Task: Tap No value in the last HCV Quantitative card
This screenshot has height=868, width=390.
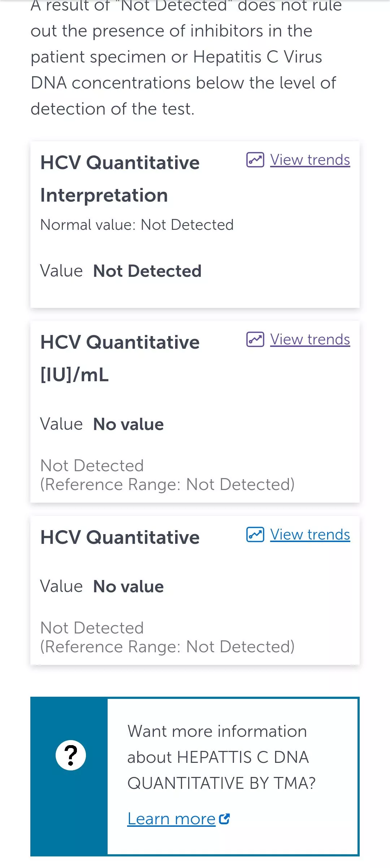Action: [x=129, y=586]
